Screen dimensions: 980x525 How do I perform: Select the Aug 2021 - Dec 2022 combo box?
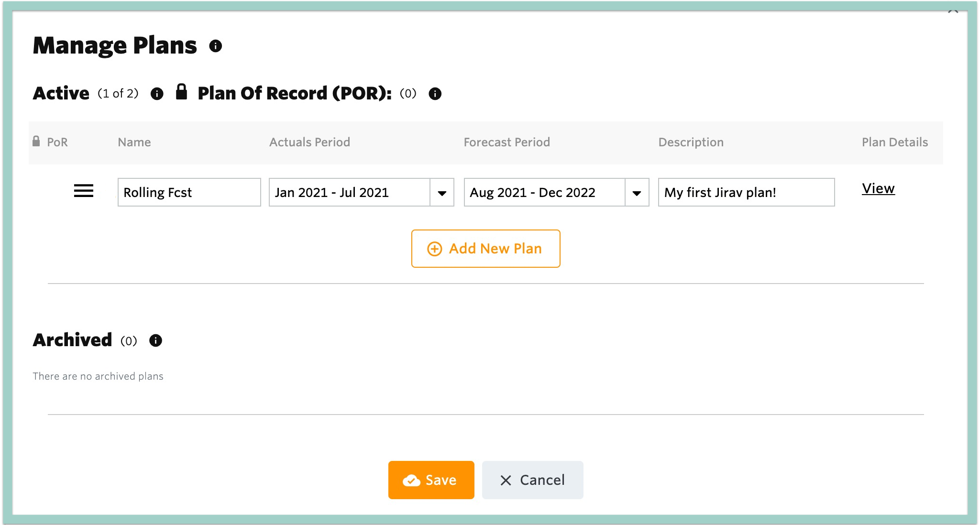click(x=556, y=192)
